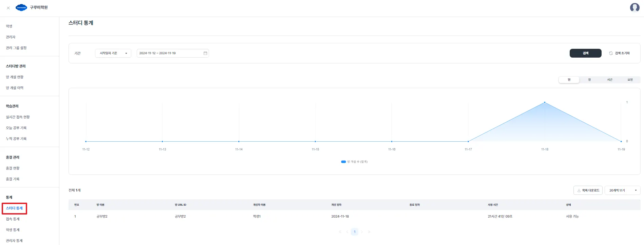Click the 2024-11-18 opening date cell
This screenshot has width=644, height=245.
tap(340, 216)
